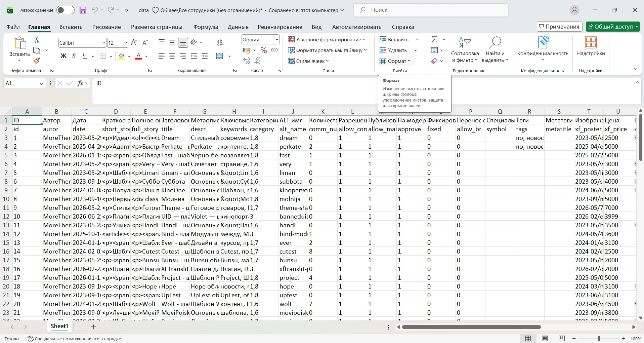Viewport: 644px width, 343px height.
Task: Adjust the zoom slider handle
Action: [x=599, y=339]
